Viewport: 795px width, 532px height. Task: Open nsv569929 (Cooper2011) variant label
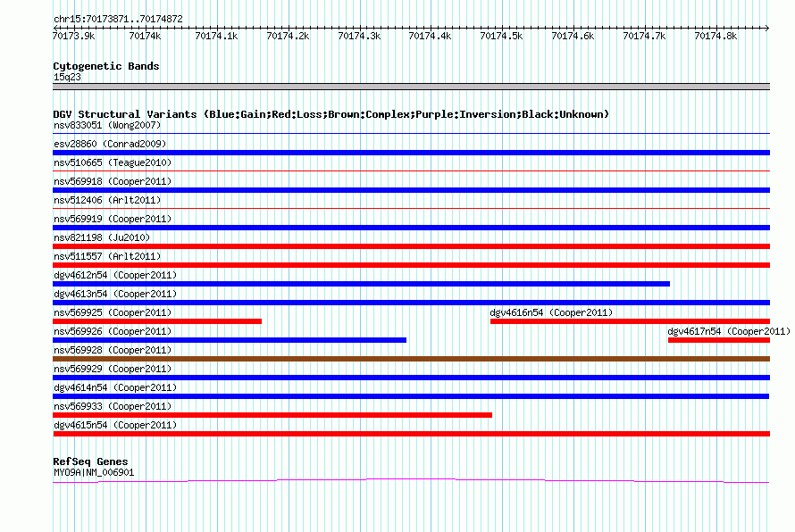click(113, 369)
